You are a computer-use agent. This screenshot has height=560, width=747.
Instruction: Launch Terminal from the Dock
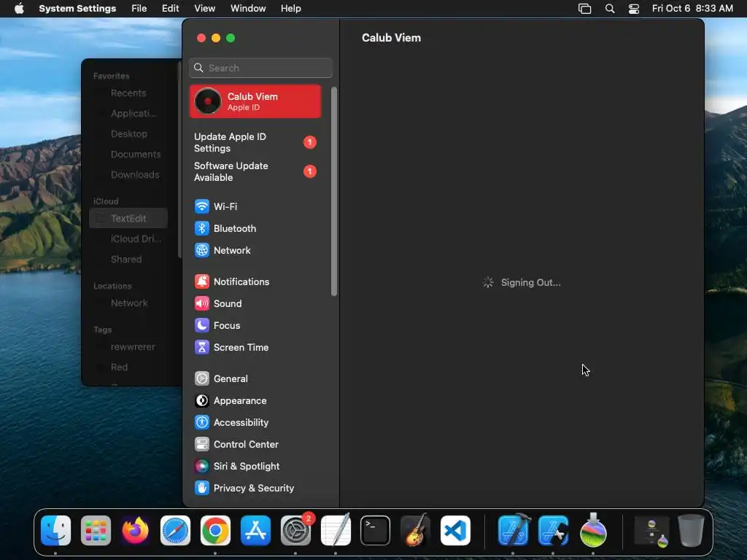tap(376, 531)
